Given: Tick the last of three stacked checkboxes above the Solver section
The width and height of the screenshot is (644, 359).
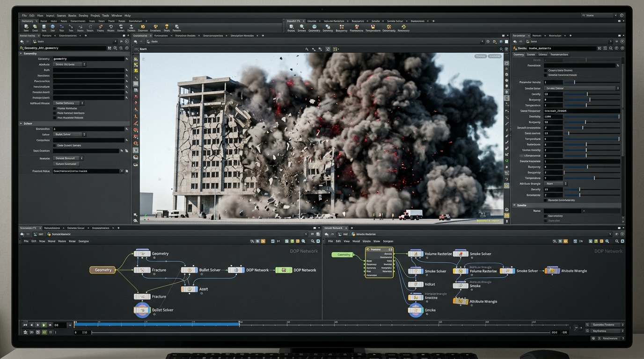Looking at the screenshot, I should (x=54, y=118).
